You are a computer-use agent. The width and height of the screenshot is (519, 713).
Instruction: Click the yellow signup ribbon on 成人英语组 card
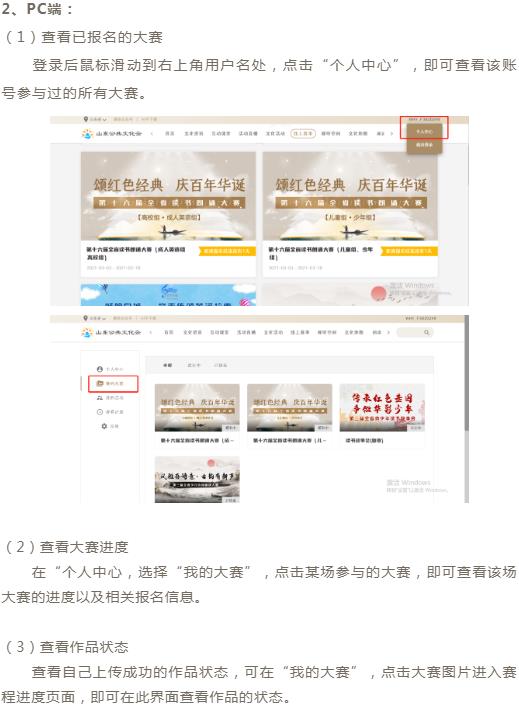(227, 251)
